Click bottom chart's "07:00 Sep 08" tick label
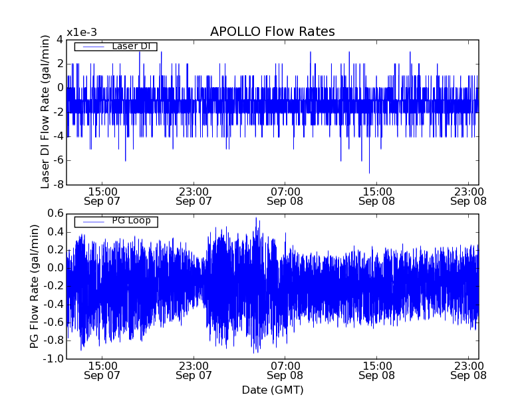 coord(285,371)
